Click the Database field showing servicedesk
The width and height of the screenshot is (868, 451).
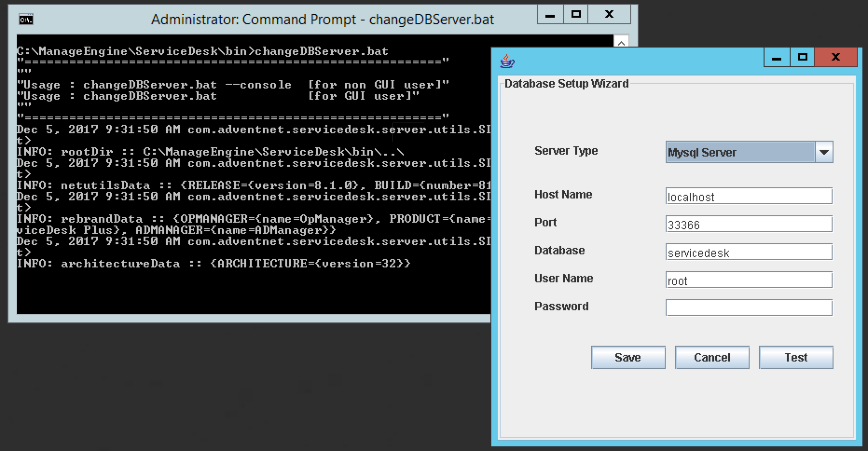pos(749,252)
